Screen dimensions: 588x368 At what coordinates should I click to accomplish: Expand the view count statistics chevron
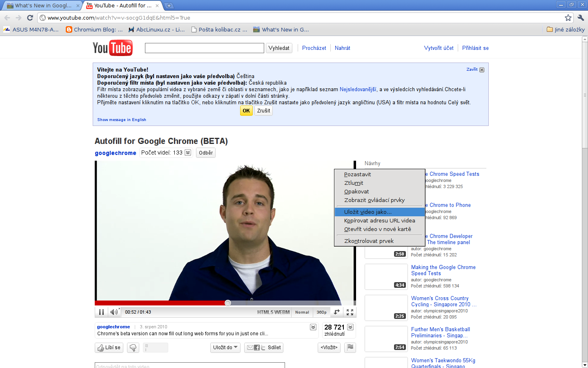coord(350,327)
